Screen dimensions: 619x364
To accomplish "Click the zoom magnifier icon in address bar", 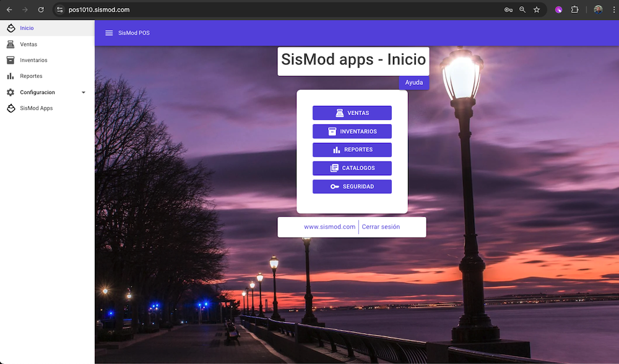I will [x=522, y=10].
